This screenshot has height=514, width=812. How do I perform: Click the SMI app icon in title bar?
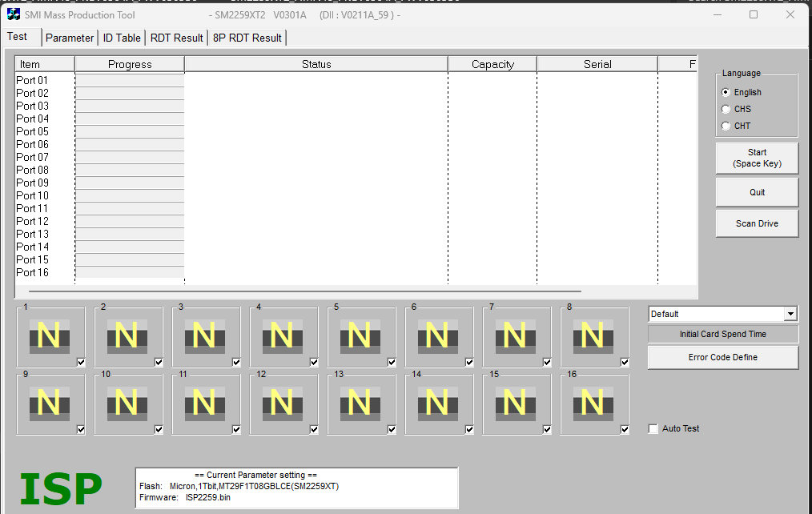pyautogui.click(x=14, y=14)
